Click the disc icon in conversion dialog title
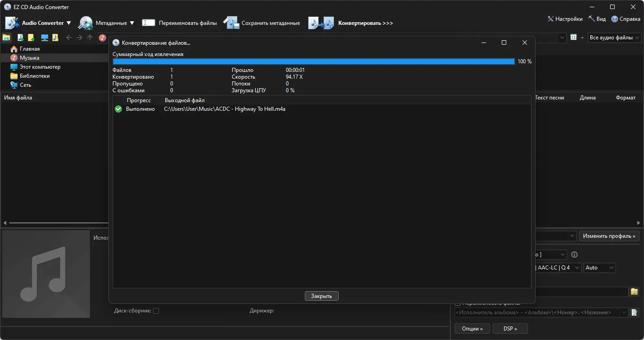The image size is (644, 340). pyautogui.click(x=116, y=43)
